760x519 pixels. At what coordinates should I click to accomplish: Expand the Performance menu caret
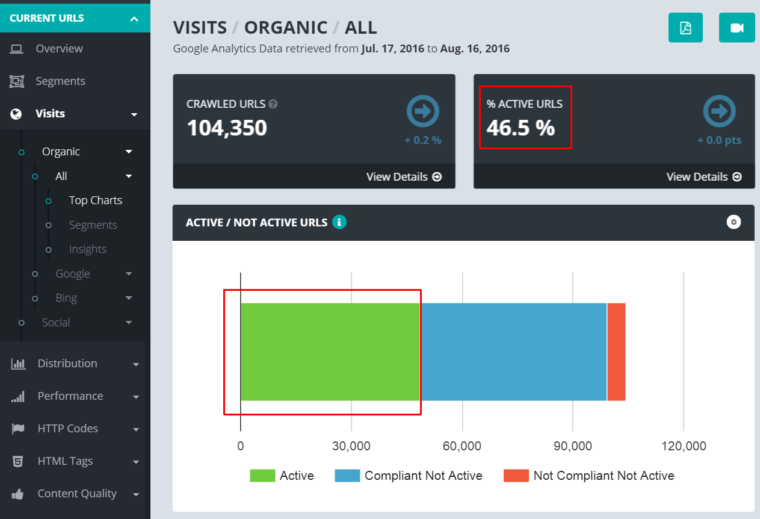click(136, 397)
